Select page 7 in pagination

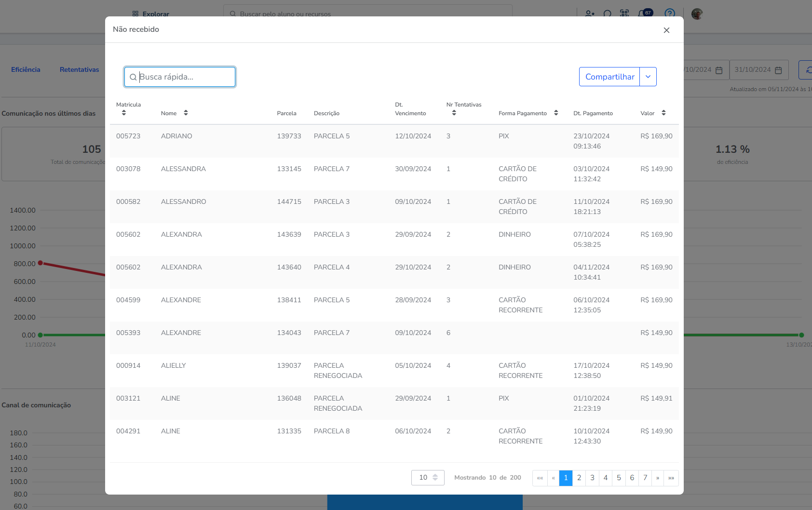tap(645, 478)
